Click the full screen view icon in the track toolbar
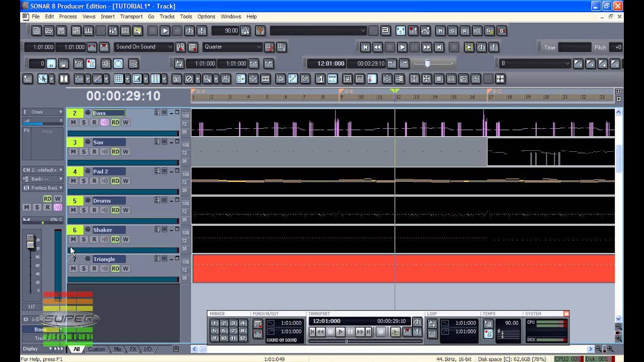 tap(500, 79)
